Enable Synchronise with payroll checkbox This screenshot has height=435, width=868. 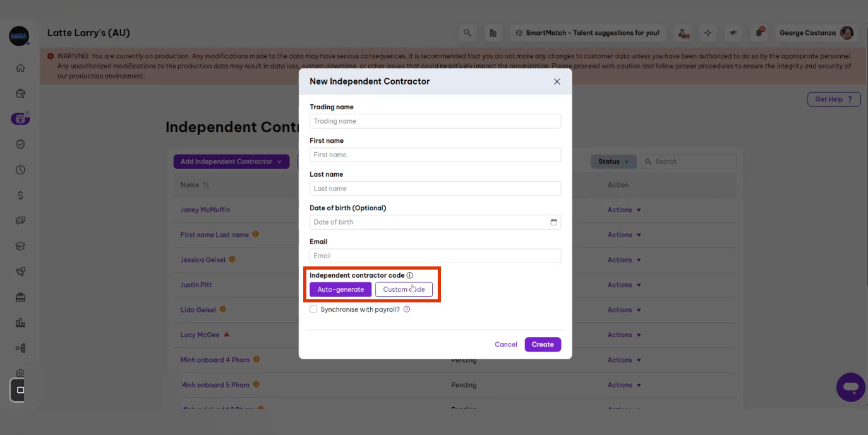pos(313,309)
